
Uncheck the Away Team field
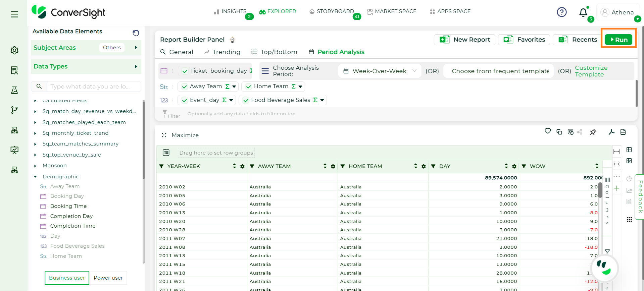tap(184, 87)
